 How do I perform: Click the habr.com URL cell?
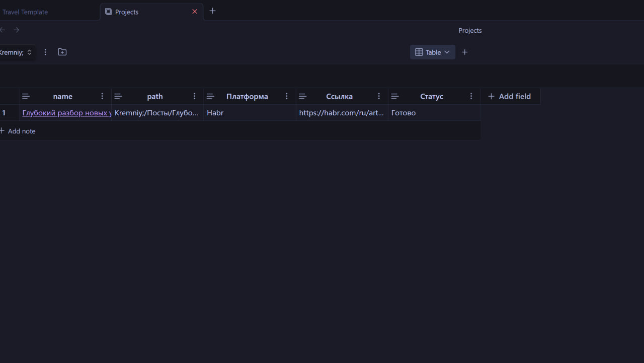[x=342, y=113]
